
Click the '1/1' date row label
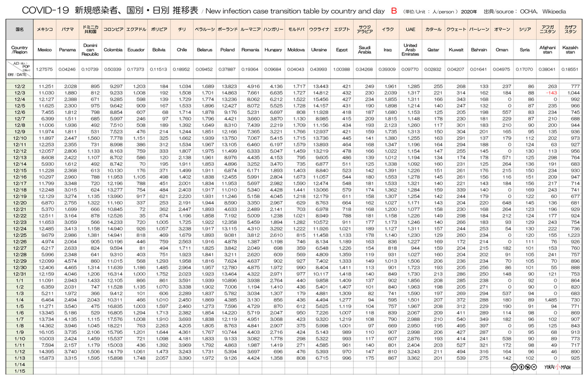point(20,280)
